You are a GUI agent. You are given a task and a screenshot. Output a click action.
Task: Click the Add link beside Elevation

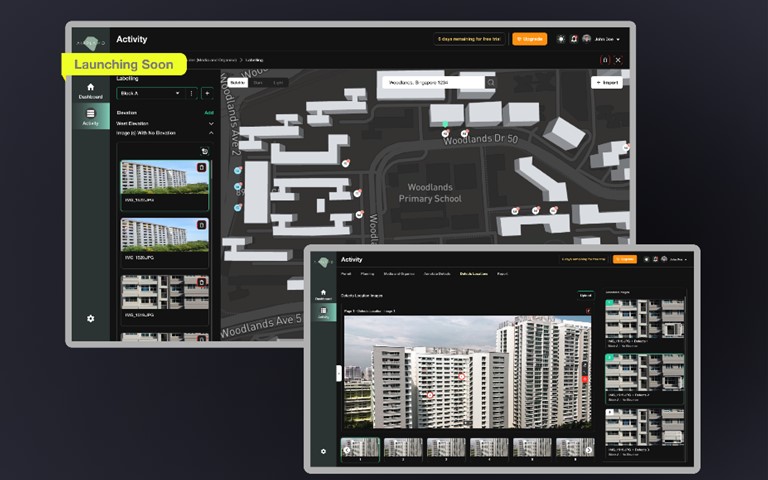point(209,113)
